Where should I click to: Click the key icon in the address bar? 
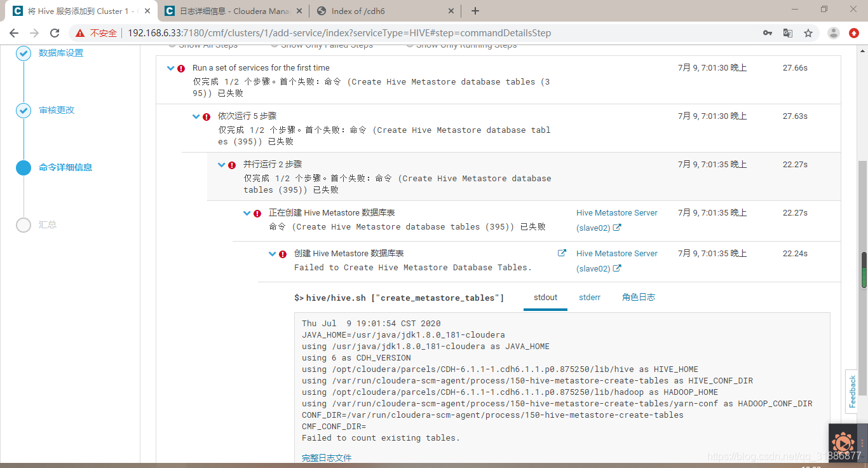tap(767, 32)
